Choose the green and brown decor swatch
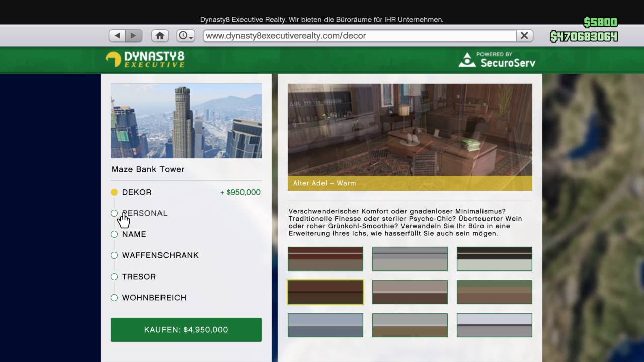Screen dimensions: 644x362 [495, 292]
